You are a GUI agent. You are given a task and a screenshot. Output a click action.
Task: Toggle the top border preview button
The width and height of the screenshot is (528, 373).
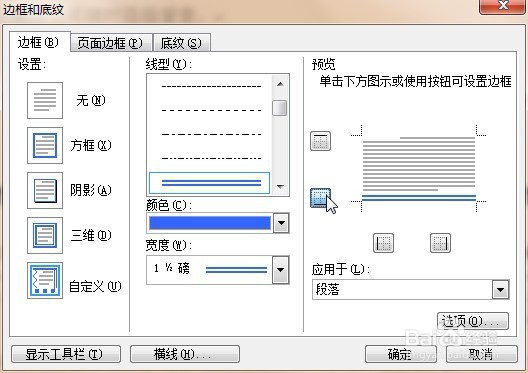pyautogui.click(x=320, y=140)
